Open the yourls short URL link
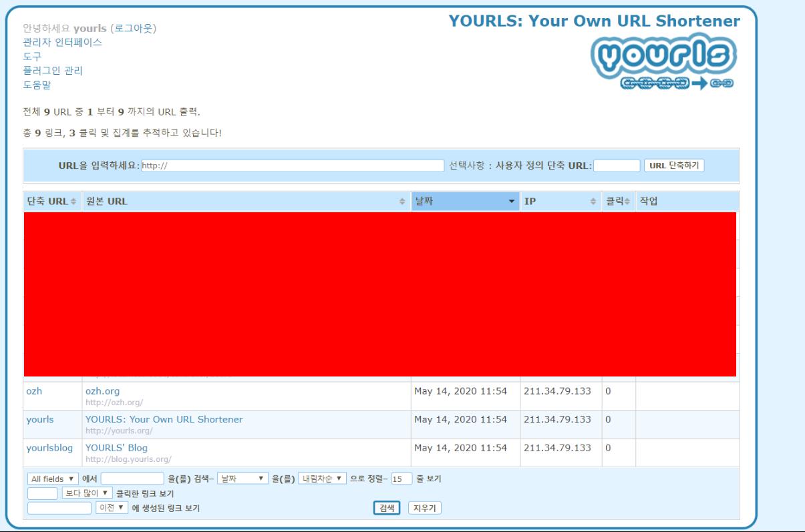 pyautogui.click(x=40, y=419)
